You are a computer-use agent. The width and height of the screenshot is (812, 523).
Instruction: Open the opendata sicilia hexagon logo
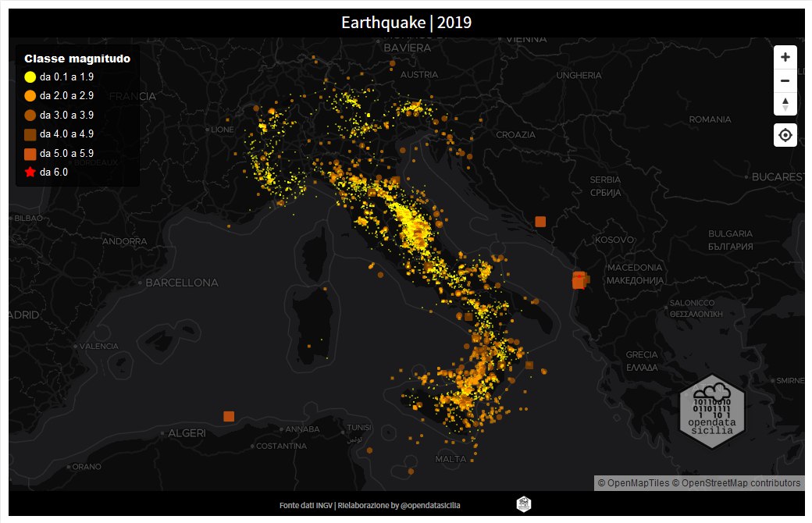pos(712,411)
